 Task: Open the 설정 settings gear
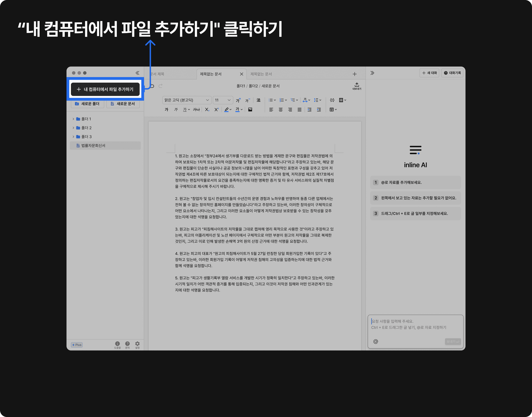pos(137,345)
